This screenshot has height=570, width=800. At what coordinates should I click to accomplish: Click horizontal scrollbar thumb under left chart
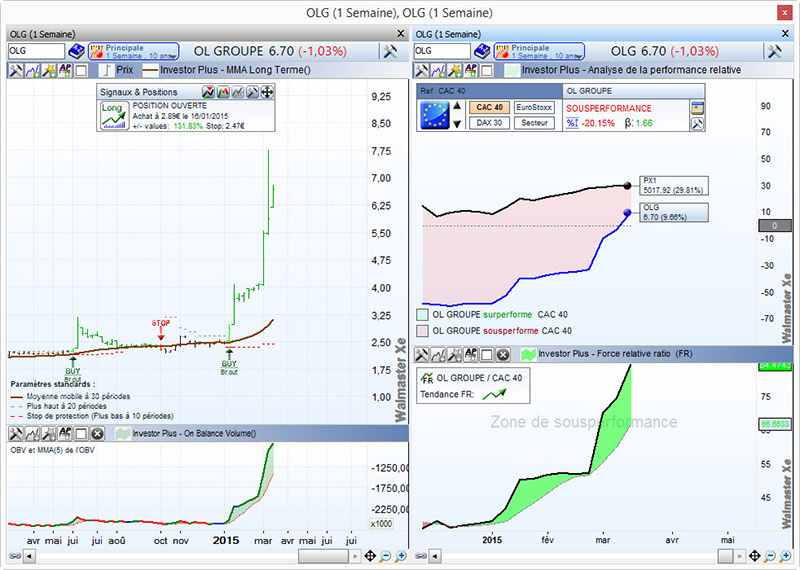323,556
